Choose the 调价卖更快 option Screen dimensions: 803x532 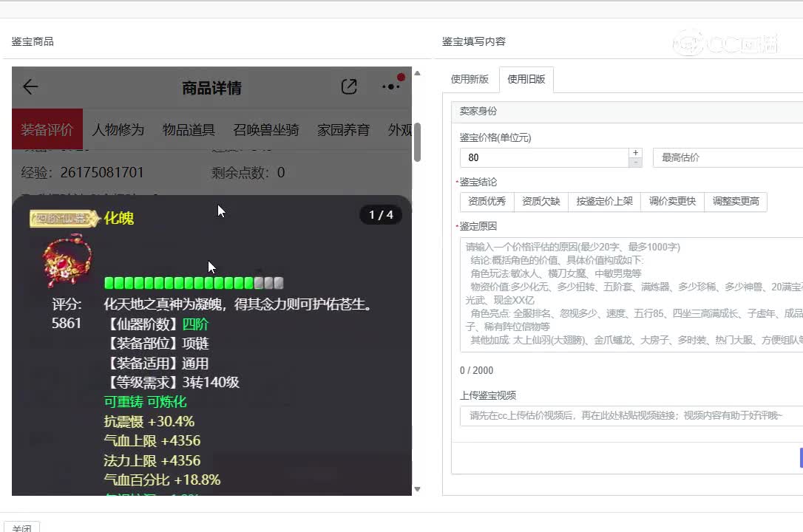click(672, 202)
